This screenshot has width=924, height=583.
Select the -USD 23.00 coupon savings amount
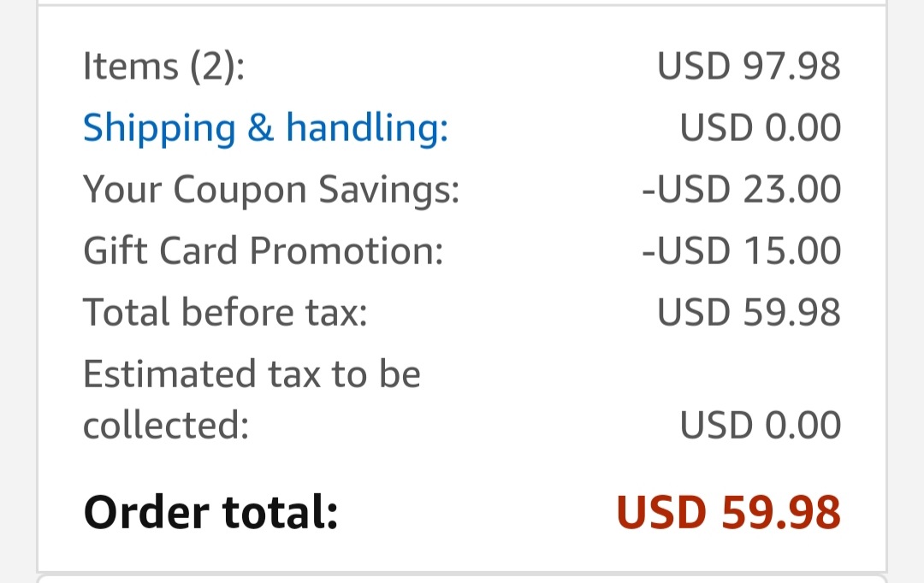click(x=741, y=189)
